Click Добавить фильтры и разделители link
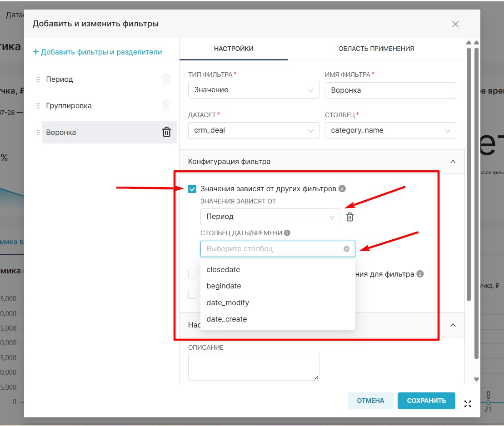 pos(97,52)
